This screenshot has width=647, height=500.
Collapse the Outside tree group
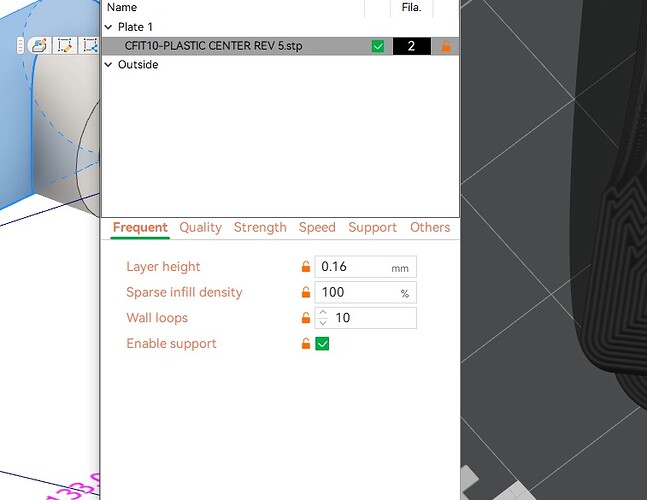coord(109,65)
